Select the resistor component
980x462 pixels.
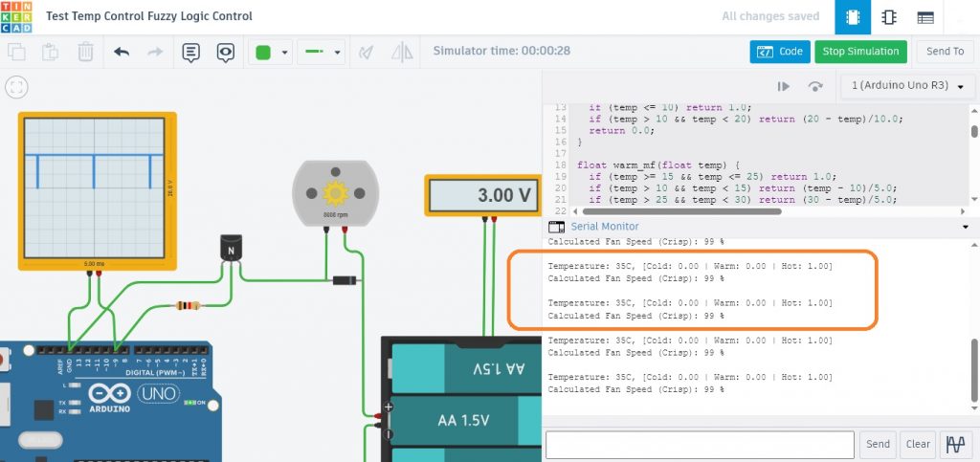coord(187,305)
